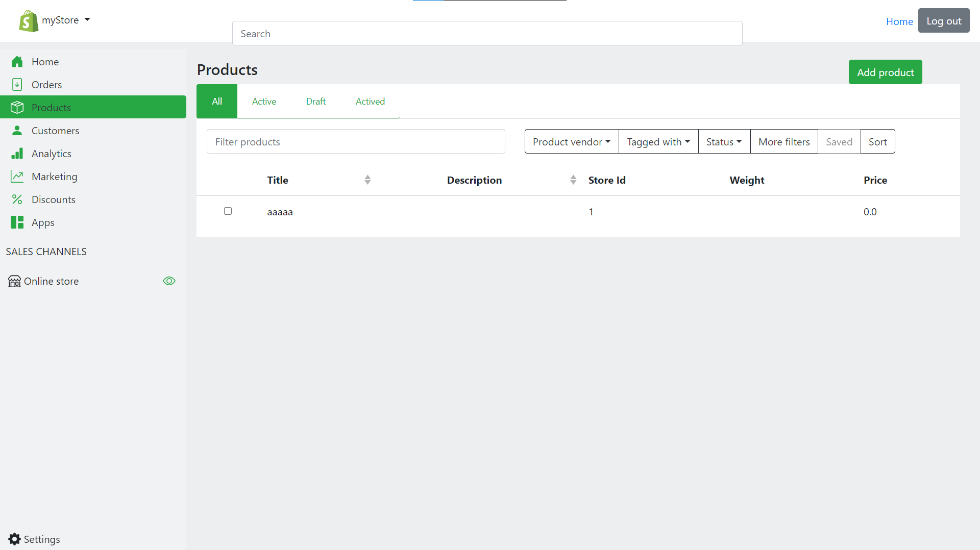This screenshot has width=980, height=550.
Task: Open Apps using the grid icon
Action: tap(17, 222)
